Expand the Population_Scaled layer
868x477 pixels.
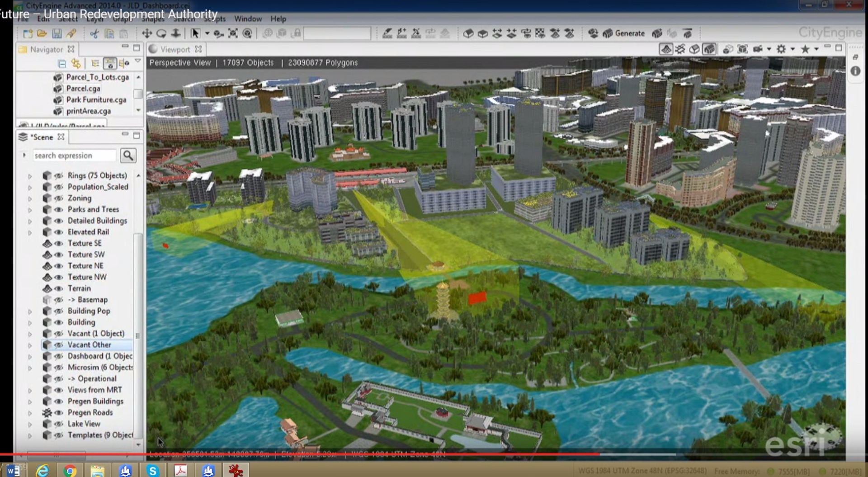coord(30,187)
